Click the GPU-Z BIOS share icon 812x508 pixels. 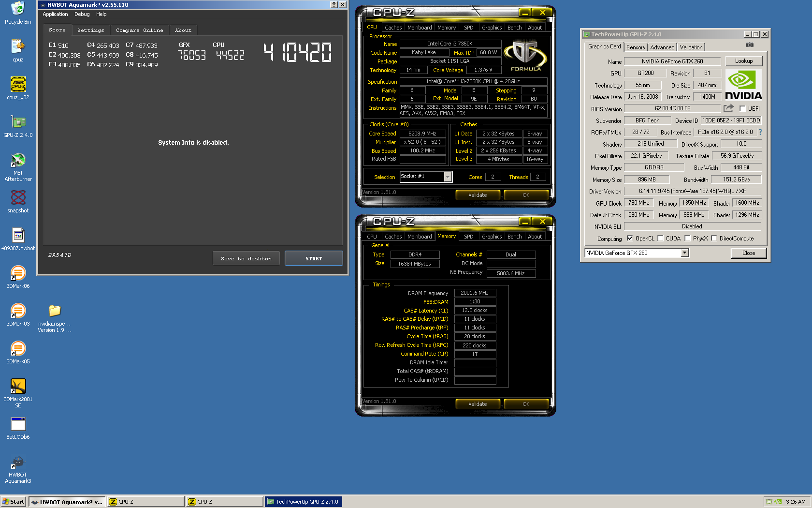[x=728, y=108]
